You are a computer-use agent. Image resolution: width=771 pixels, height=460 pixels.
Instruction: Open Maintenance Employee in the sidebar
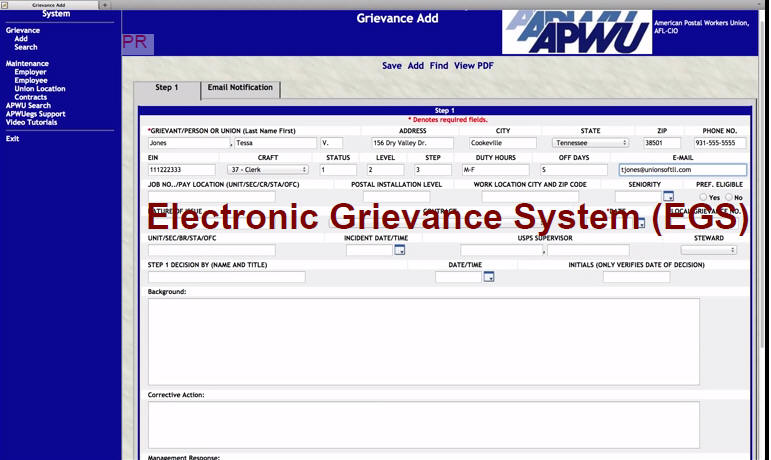pos(31,81)
